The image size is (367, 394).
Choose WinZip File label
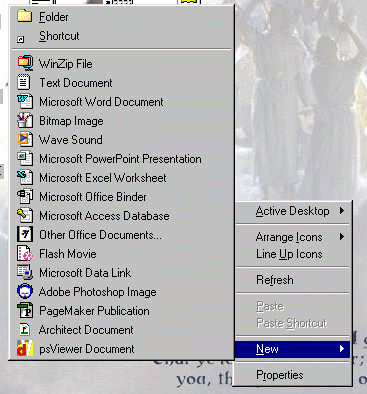tap(66, 64)
